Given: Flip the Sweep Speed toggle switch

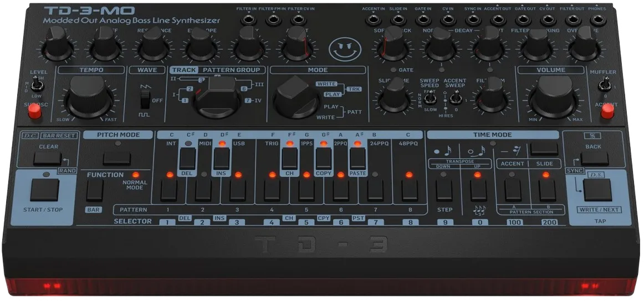Looking at the screenshot, I should [430, 97].
